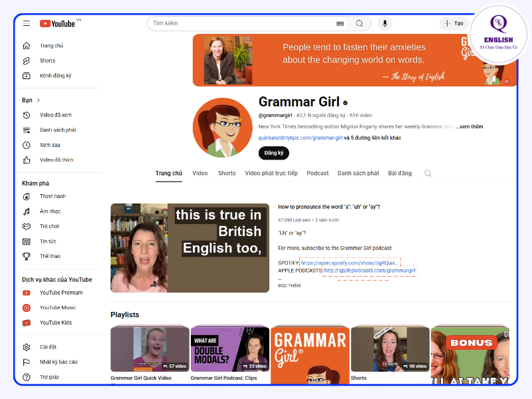Subscribe with the Đăng ký button

point(274,153)
